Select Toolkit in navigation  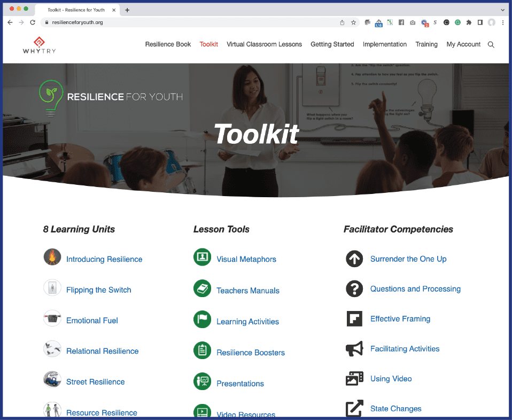tap(208, 44)
